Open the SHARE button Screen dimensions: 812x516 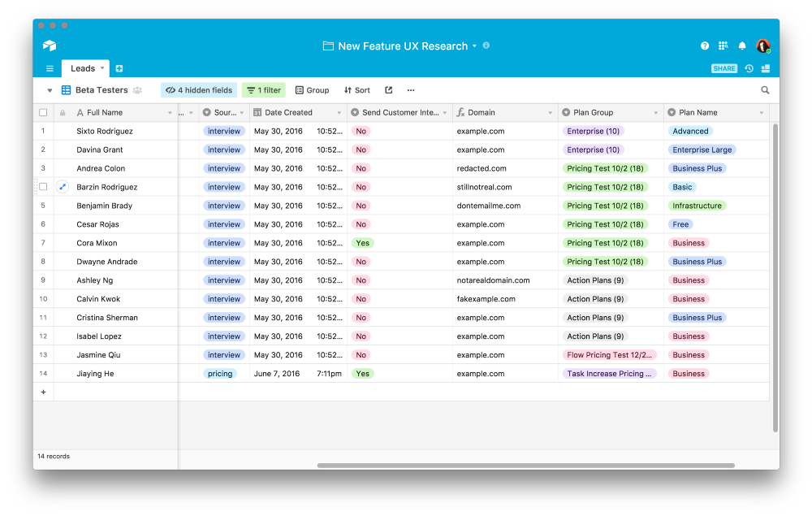pos(723,68)
